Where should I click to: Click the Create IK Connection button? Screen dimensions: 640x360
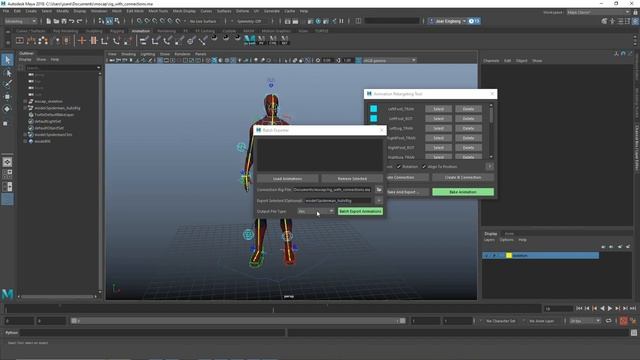[x=463, y=178]
